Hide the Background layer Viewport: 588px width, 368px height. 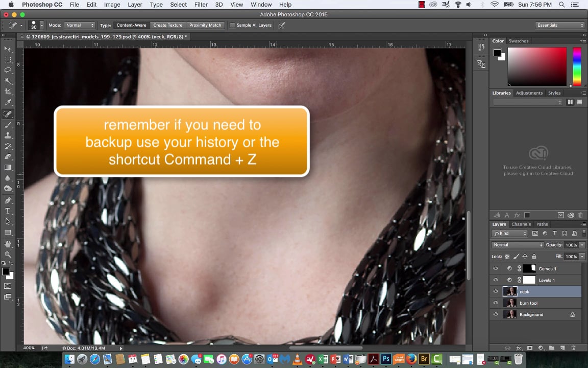pyautogui.click(x=496, y=314)
